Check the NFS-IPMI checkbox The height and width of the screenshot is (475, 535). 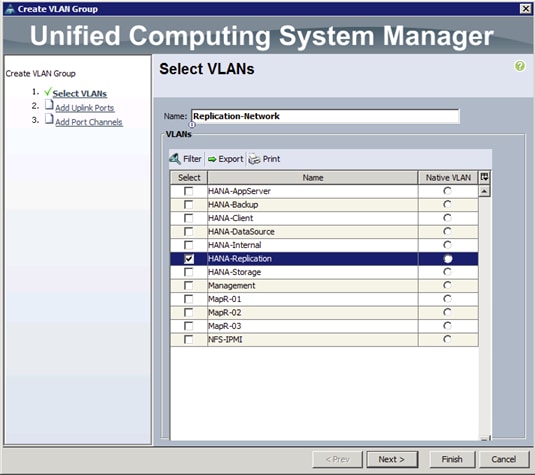188,340
